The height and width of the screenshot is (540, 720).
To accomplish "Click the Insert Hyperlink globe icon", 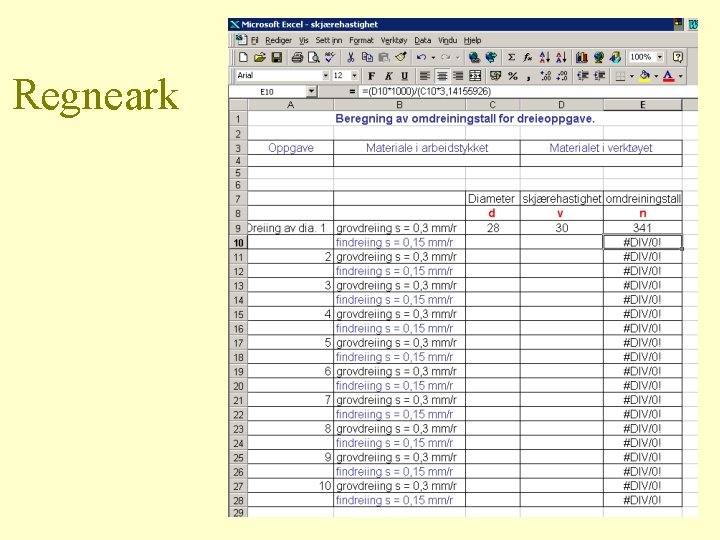I will point(474,57).
